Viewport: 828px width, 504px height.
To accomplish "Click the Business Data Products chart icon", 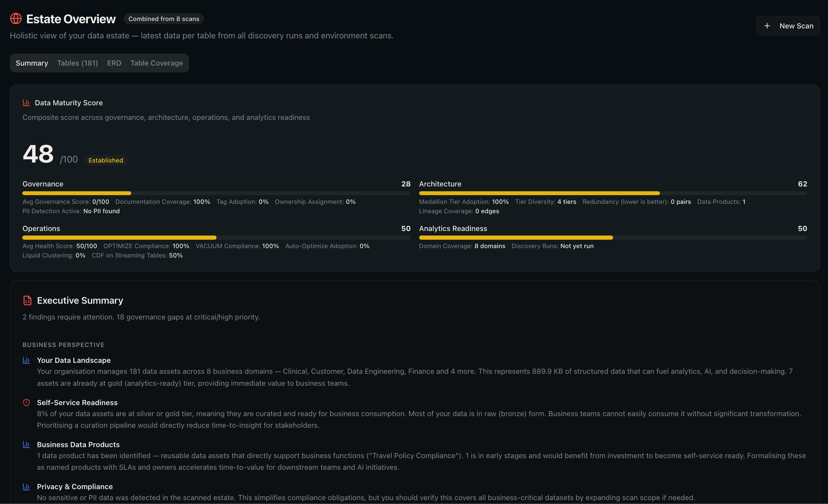I will pyautogui.click(x=26, y=445).
